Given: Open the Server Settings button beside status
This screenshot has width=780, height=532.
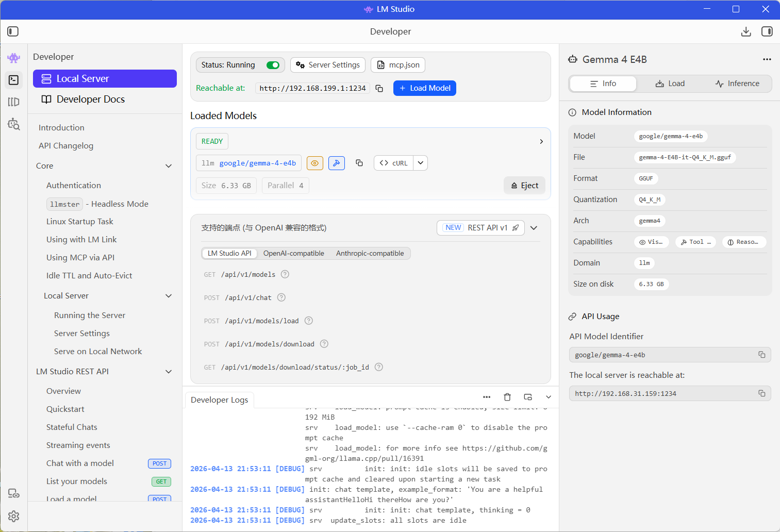Looking at the screenshot, I should [328, 65].
